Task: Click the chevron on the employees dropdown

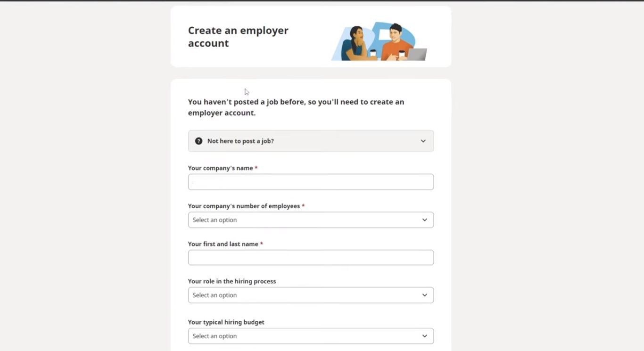Action: (423, 220)
